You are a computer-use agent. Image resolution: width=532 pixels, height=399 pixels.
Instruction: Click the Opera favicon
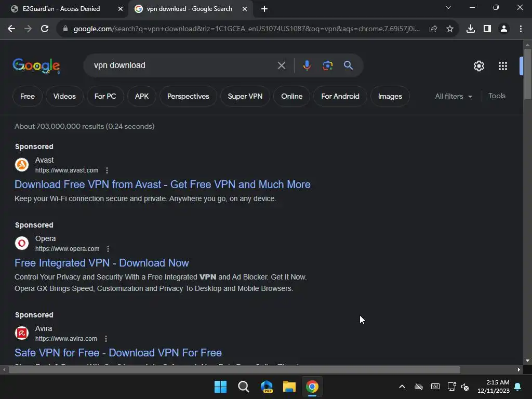point(22,243)
